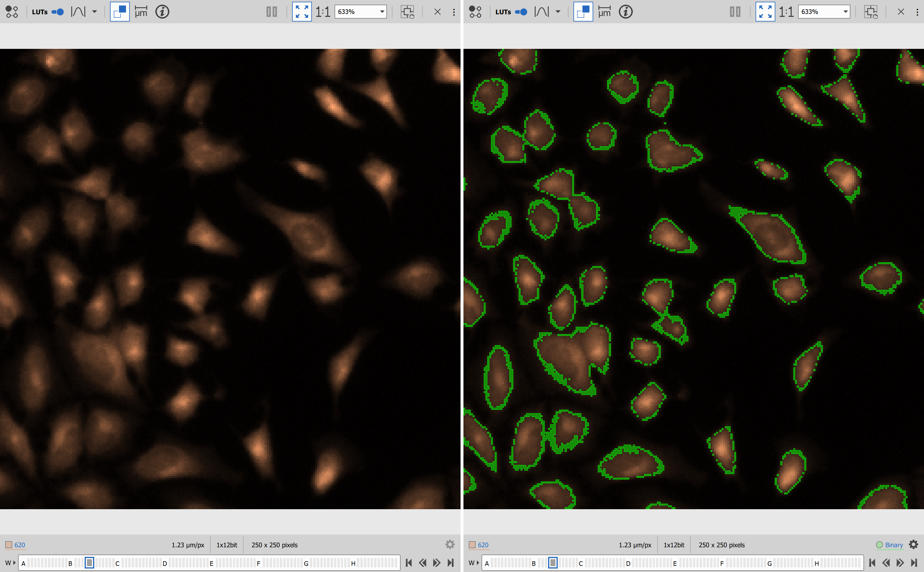Open zoom percentage dropdown in left pane
Image resolution: width=924 pixels, height=572 pixels.
pos(382,12)
